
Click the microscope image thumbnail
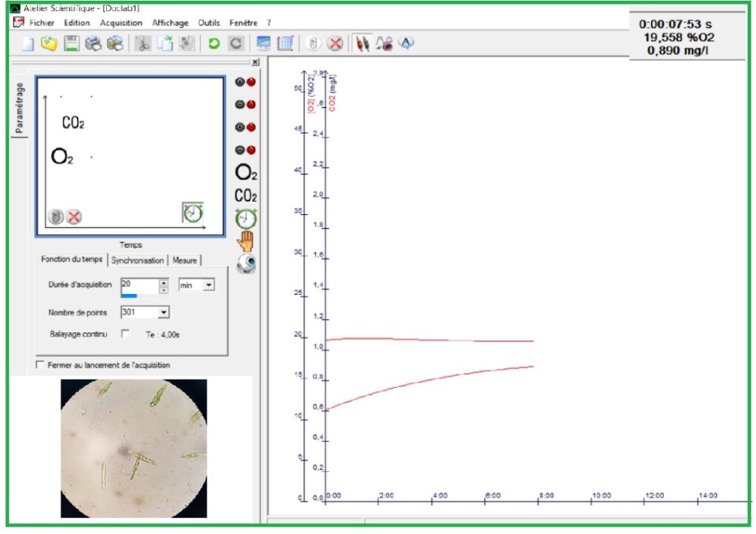[x=134, y=448]
